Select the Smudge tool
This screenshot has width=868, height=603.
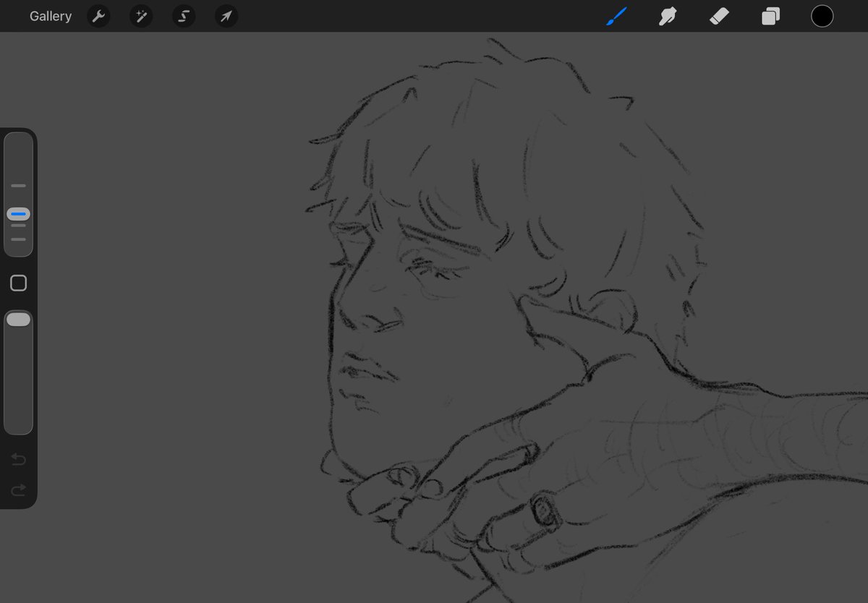pos(668,16)
